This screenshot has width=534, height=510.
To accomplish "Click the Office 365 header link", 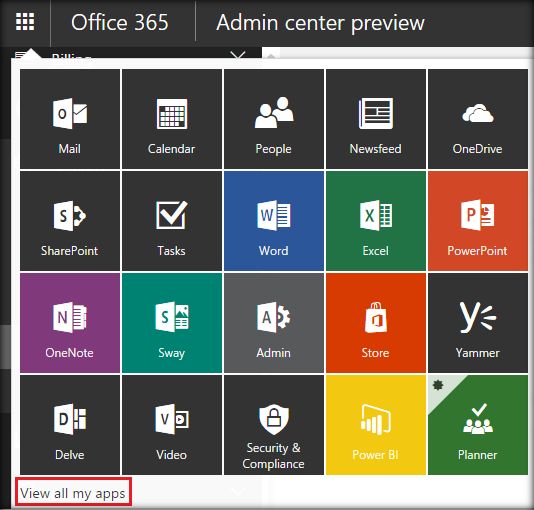I will pyautogui.click(x=120, y=22).
